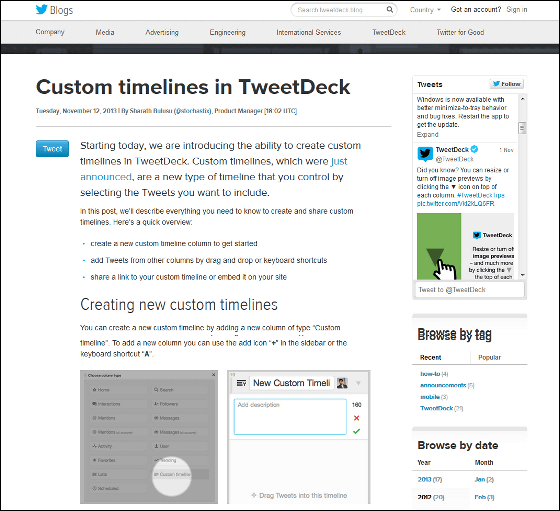
Task: Open the TweetDeck tag link
Action: tap(436, 408)
